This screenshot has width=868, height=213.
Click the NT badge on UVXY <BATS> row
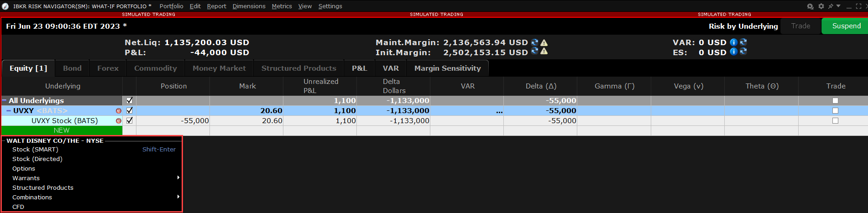(x=119, y=111)
